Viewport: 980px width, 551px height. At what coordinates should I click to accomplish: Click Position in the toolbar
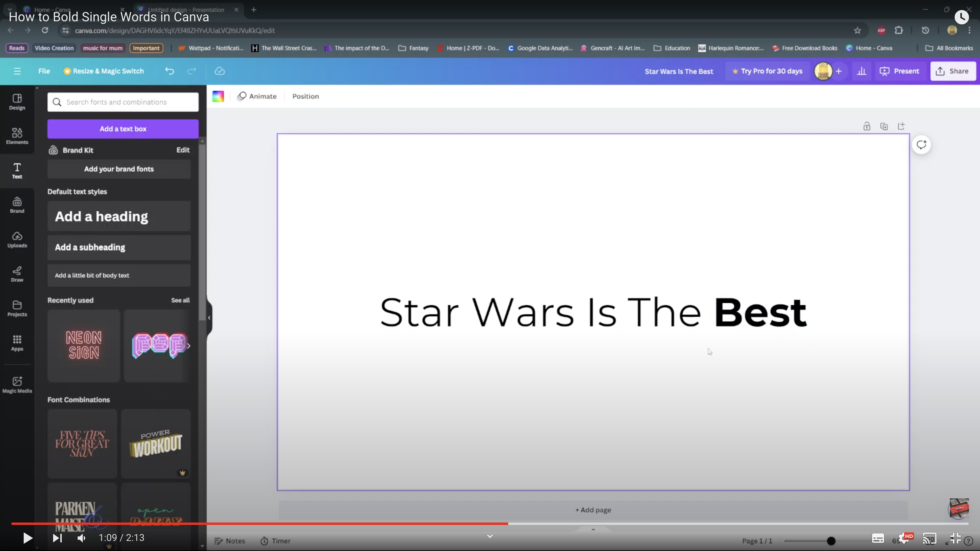pos(306,96)
